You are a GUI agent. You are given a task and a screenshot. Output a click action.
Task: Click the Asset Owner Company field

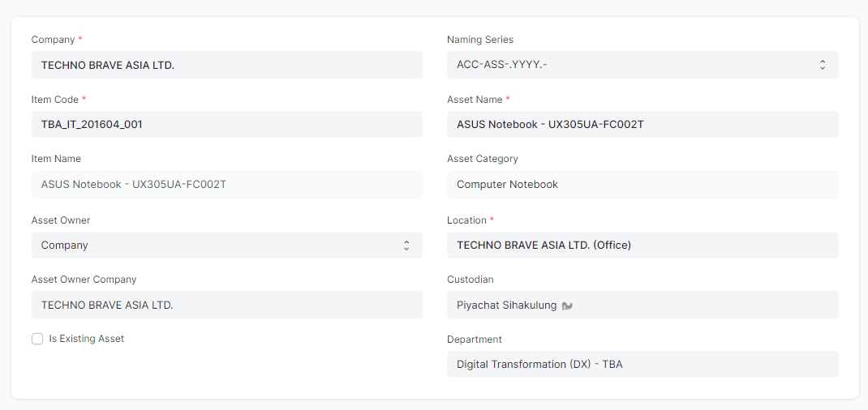[x=226, y=305]
